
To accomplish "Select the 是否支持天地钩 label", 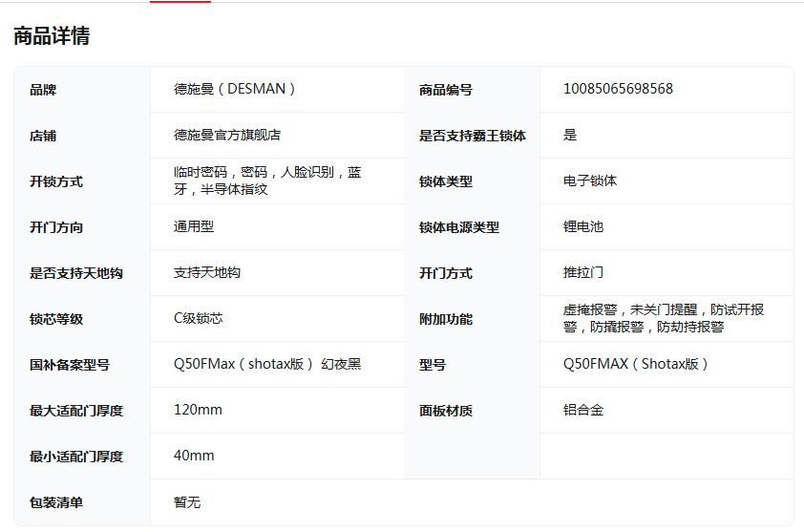I will 75,273.
